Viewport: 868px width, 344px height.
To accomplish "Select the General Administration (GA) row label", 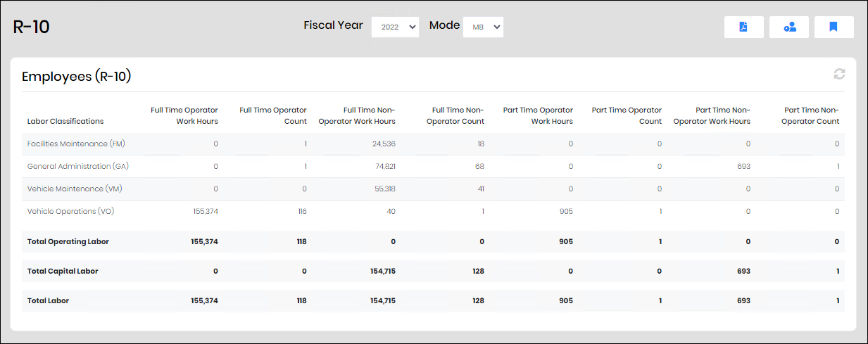I will tap(79, 166).
